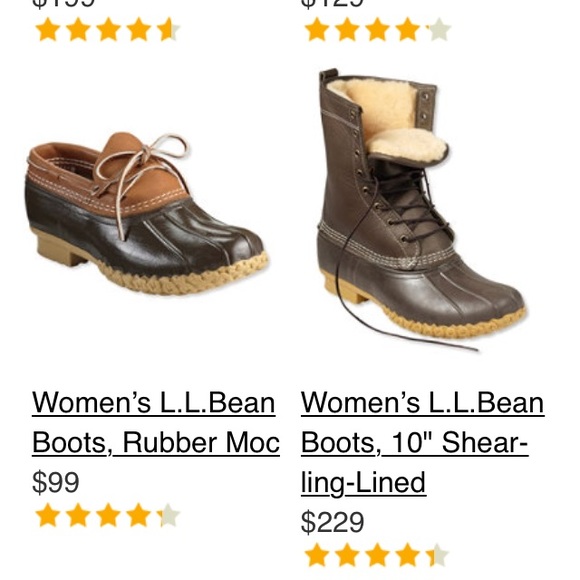The width and height of the screenshot is (580, 580).
Task: Click the first gold star under Rubber Moc
Action: (x=48, y=515)
